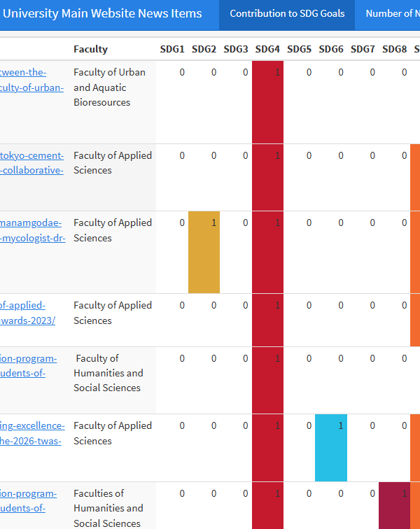
Task: Open the ion-program link in the Faculties of Humanities row
Action: point(28,501)
